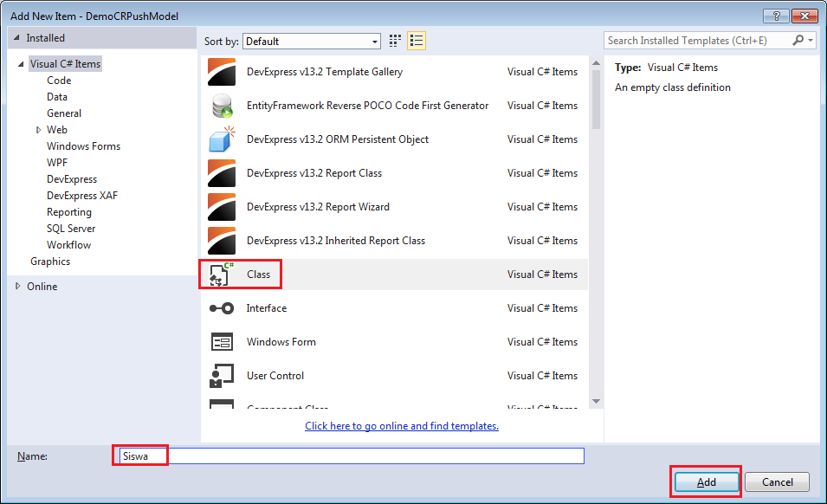
Task: Select the Reporting category
Action: (x=68, y=212)
